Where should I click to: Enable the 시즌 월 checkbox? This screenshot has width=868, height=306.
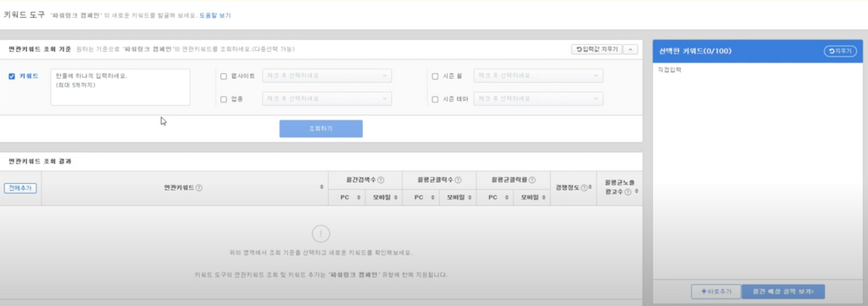(435, 76)
